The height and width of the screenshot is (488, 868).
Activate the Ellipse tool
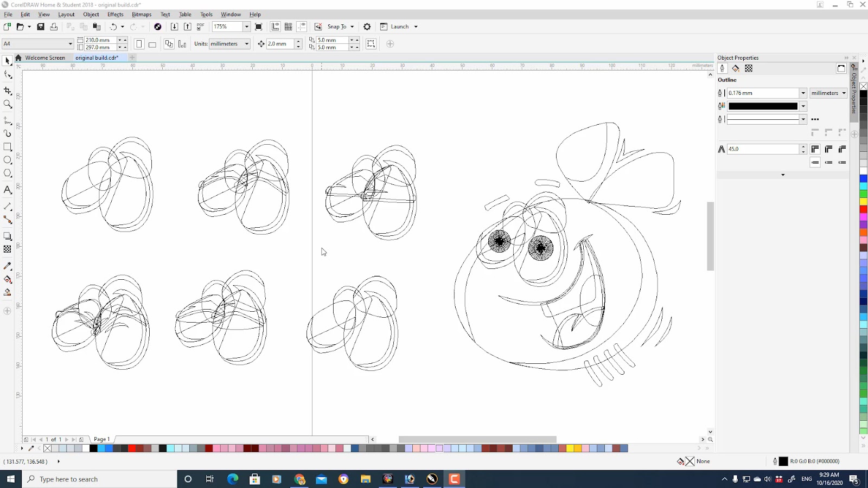pos(8,160)
